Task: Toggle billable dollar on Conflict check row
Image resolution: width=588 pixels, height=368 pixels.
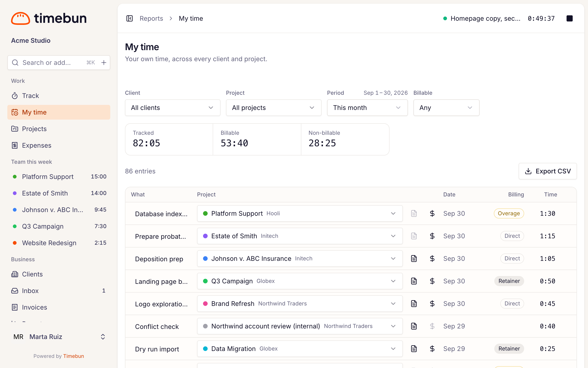Action: click(x=432, y=326)
